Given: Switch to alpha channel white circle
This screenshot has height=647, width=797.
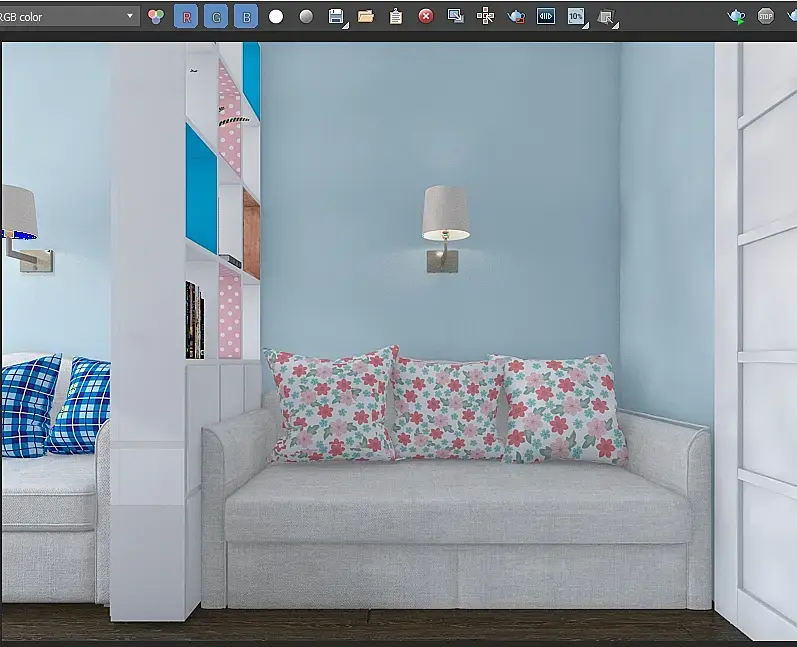Looking at the screenshot, I should coord(276,17).
